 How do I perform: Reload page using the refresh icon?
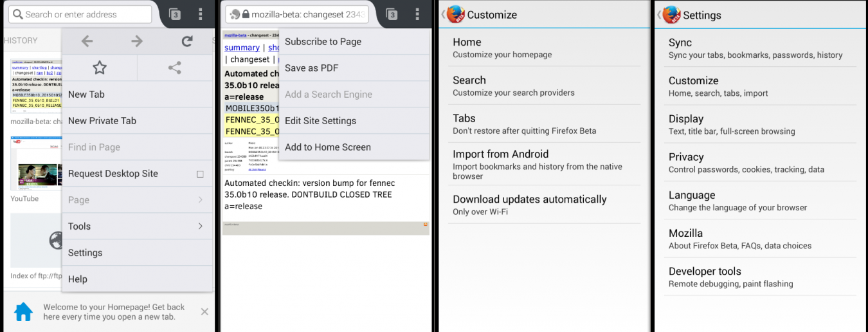tap(187, 41)
